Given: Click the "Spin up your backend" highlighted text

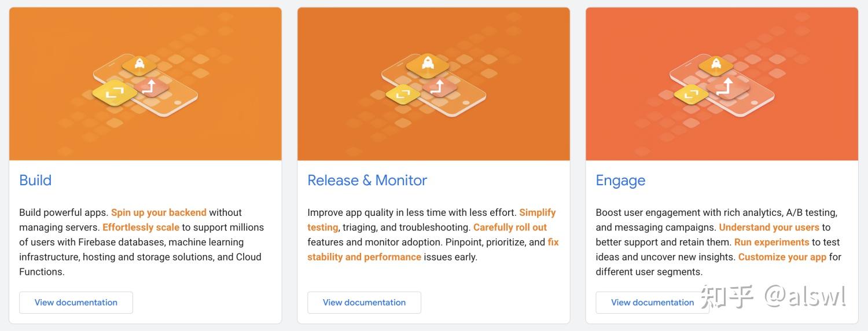Looking at the screenshot, I should (x=159, y=212).
